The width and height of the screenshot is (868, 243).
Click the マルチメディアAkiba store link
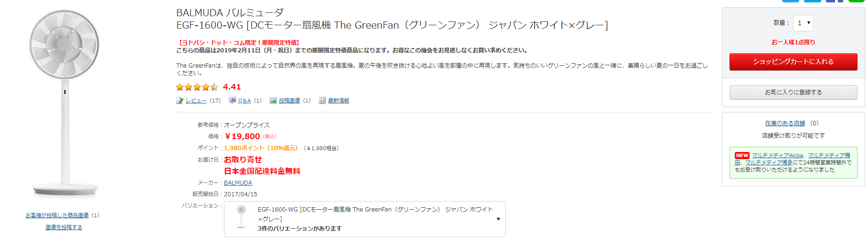[x=777, y=155]
